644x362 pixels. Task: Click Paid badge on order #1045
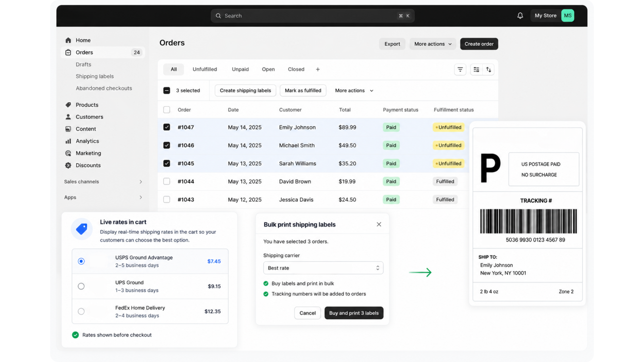click(391, 163)
